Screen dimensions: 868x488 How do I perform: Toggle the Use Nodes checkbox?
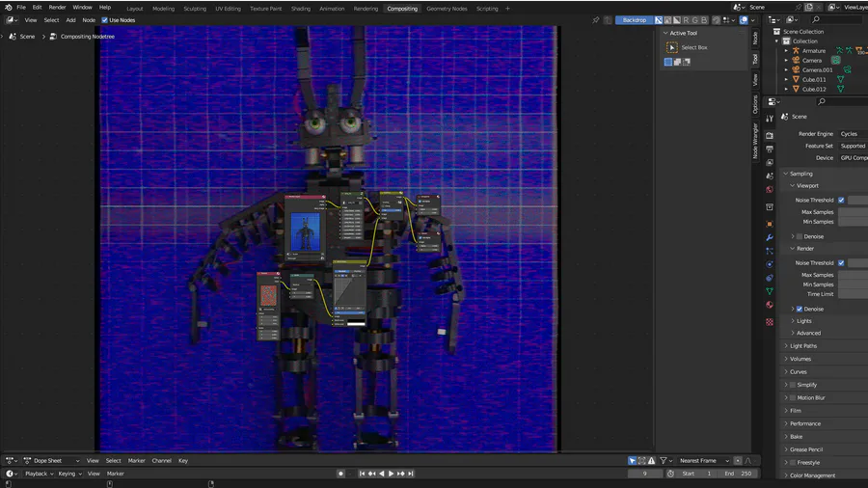(x=104, y=20)
